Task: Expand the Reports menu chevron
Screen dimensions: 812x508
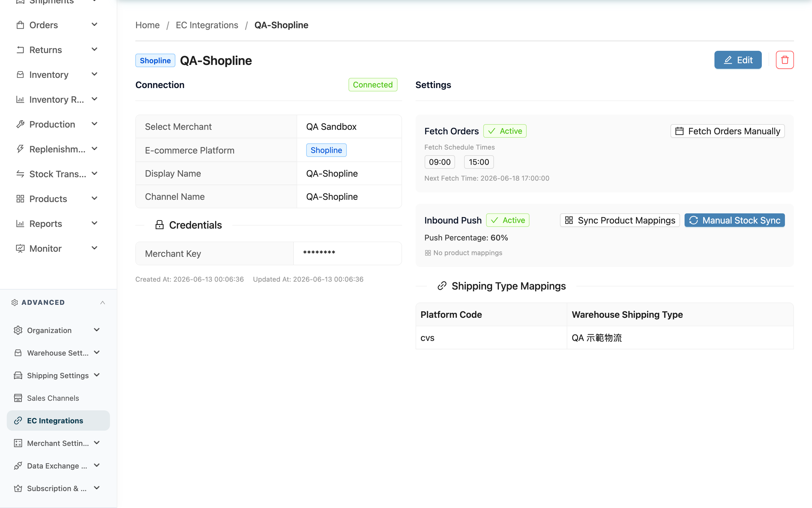Action: [95, 223]
